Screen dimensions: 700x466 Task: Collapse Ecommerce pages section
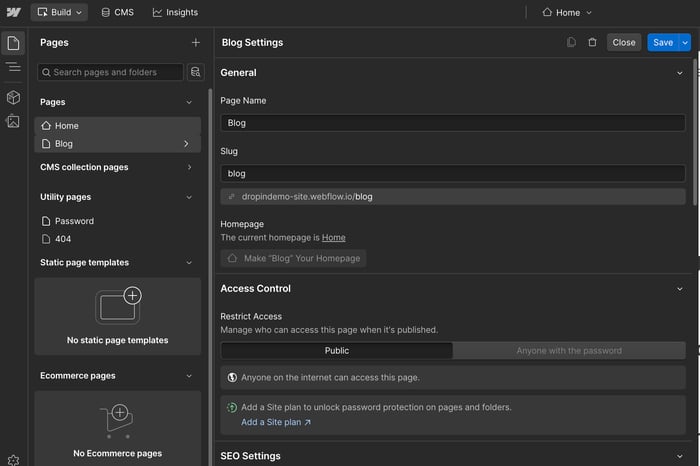[189, 376]
